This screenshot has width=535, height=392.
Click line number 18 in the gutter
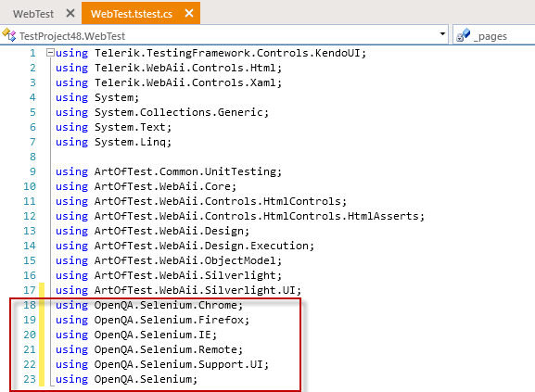coord(30,305)
